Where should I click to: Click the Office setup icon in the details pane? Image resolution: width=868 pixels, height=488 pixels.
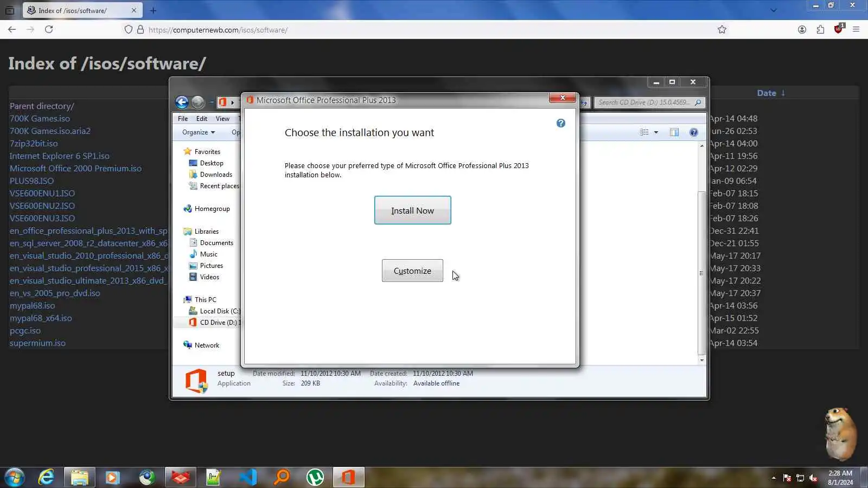(x=196, y=381)
